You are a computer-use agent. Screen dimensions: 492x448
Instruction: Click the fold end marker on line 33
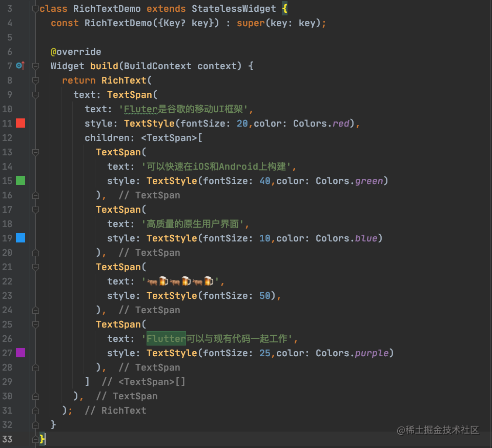point(35,439)
